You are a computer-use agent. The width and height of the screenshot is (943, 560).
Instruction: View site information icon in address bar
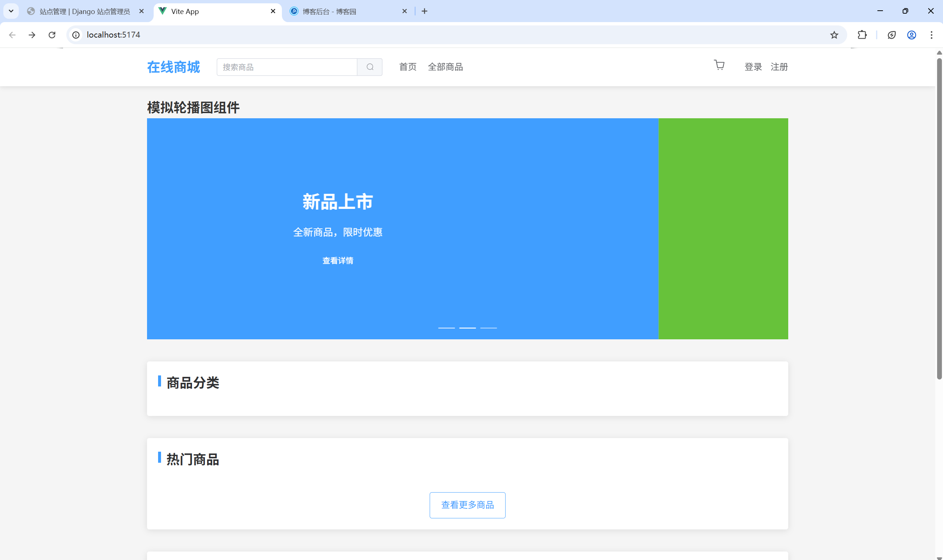(x=76, y=35)
